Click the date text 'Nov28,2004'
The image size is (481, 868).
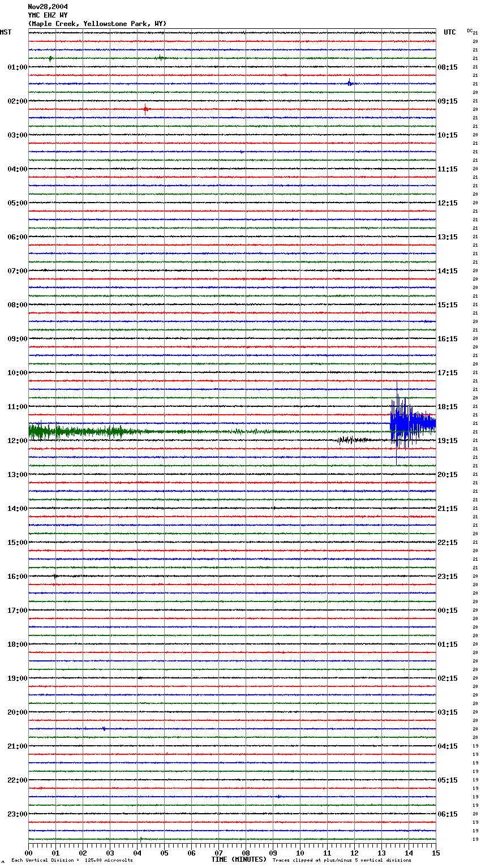(48, 7)
